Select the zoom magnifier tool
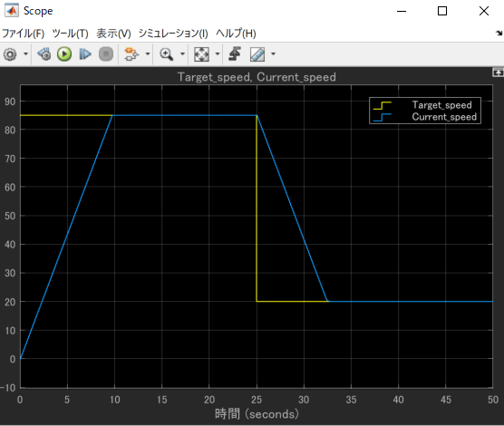 point(167,54)
